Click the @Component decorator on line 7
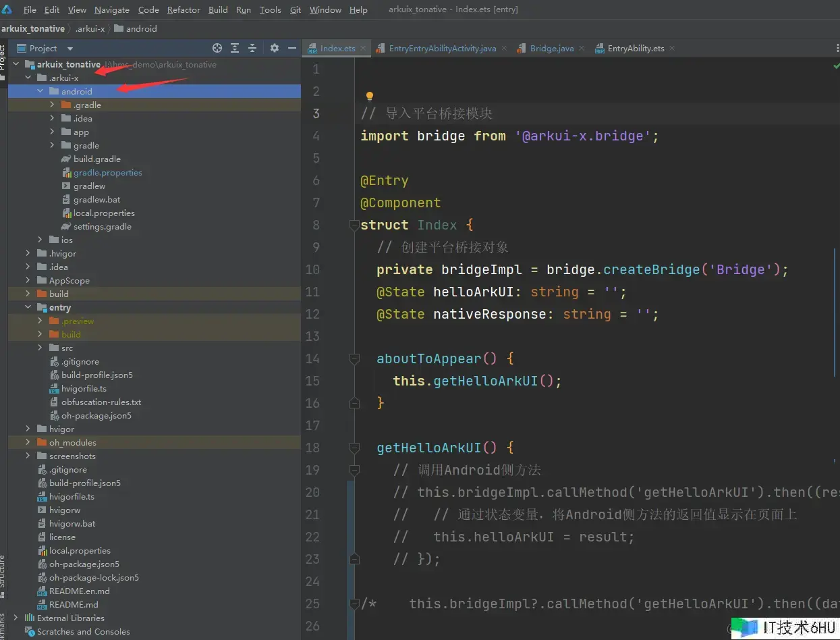840x640 pixels. 400,203
